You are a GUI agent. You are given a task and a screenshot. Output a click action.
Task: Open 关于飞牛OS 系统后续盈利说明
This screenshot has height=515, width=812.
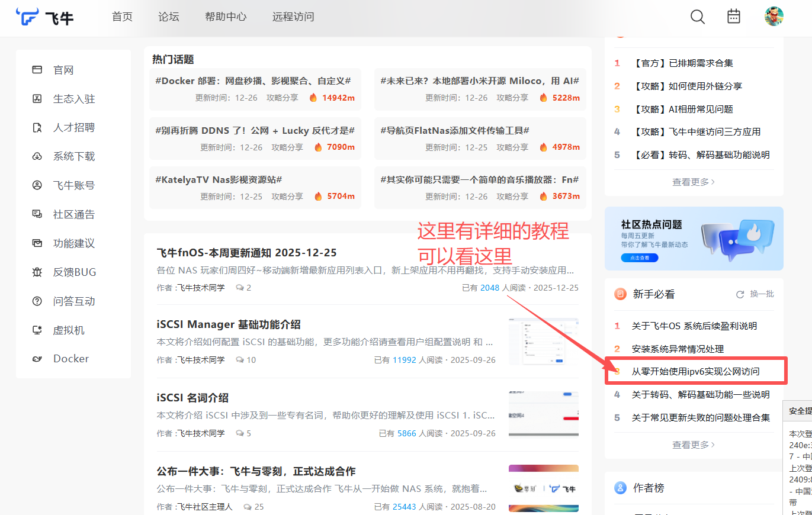click(x=694, y=326)
